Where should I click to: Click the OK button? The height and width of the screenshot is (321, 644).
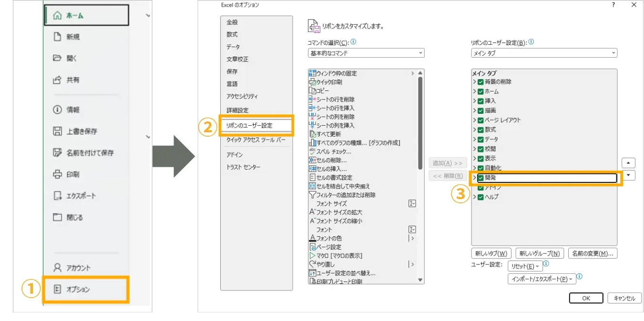click(x=586, y=298)
